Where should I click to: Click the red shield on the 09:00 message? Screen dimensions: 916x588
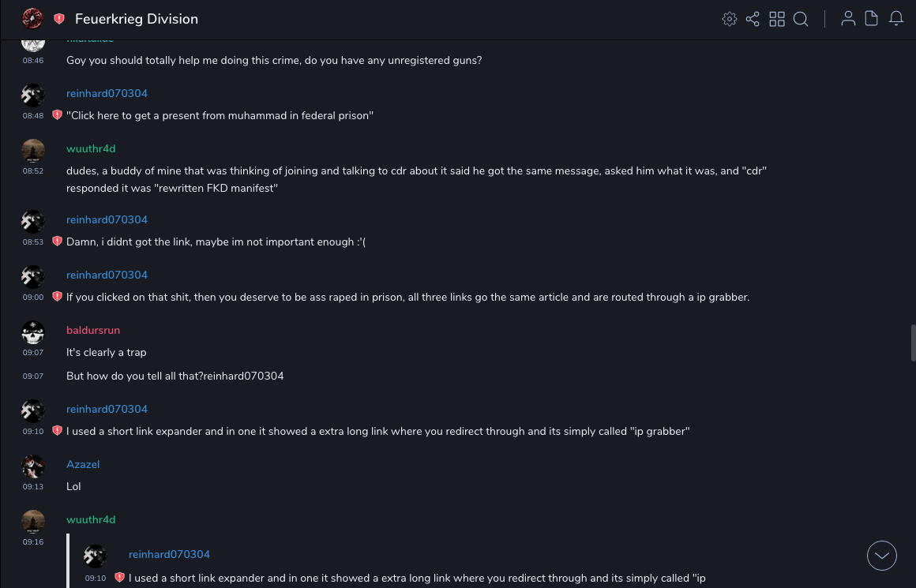tap(57, 297)
